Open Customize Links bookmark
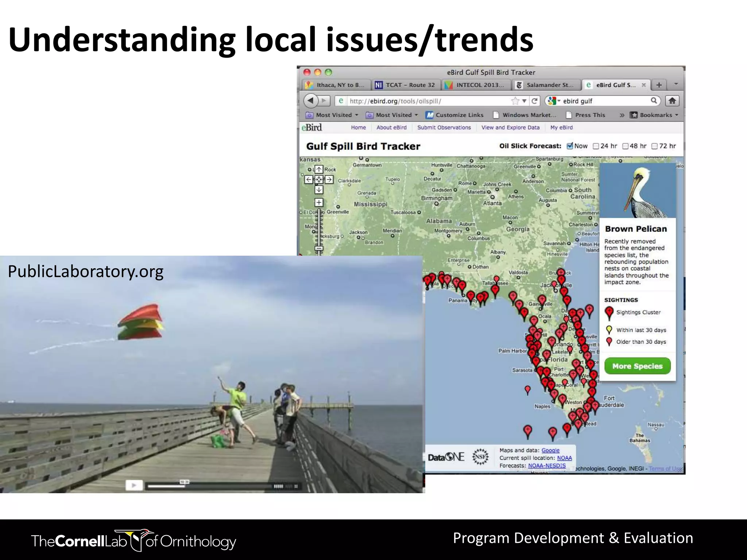 454,115
